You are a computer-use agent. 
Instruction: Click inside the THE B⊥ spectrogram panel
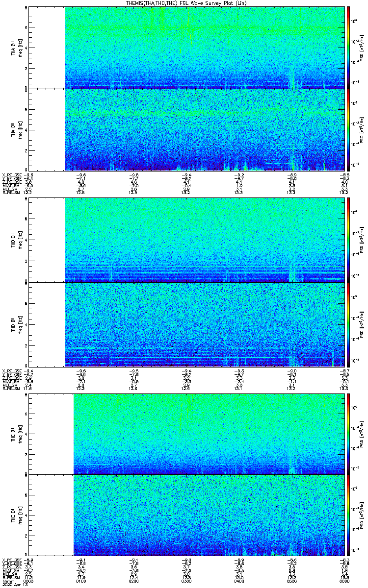(186, 434)
